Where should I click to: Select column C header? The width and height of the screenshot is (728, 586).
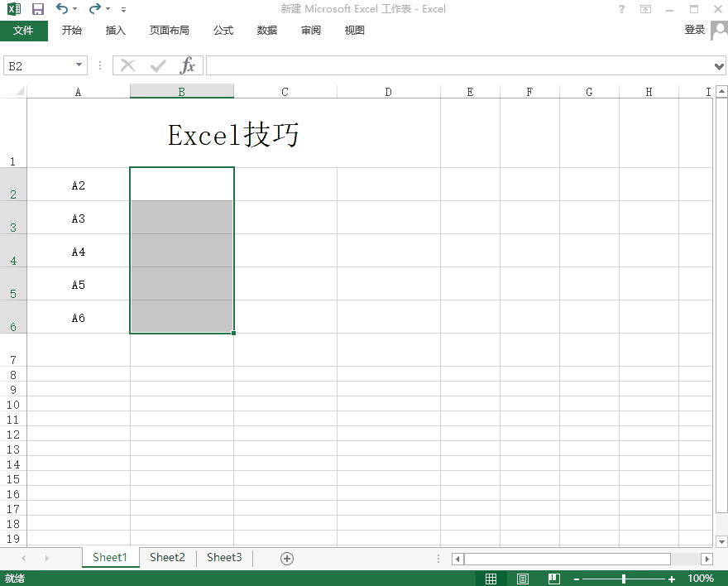tap(285, 92)
